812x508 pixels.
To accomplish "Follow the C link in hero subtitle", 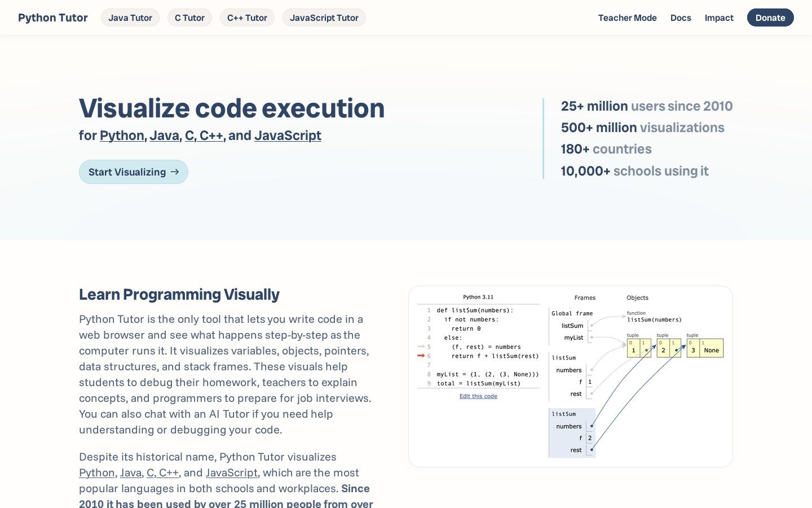I will 189,135.
